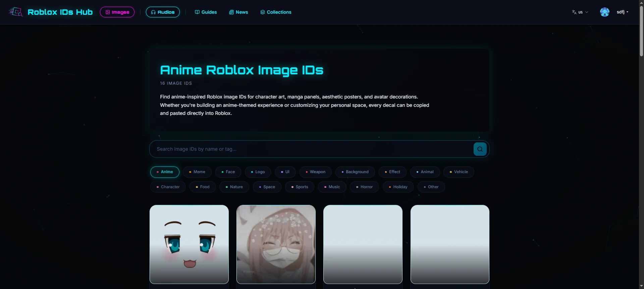This screenshot has height=289, width=644.
Task: Filter images by Music
Action: tap(332, 187)
